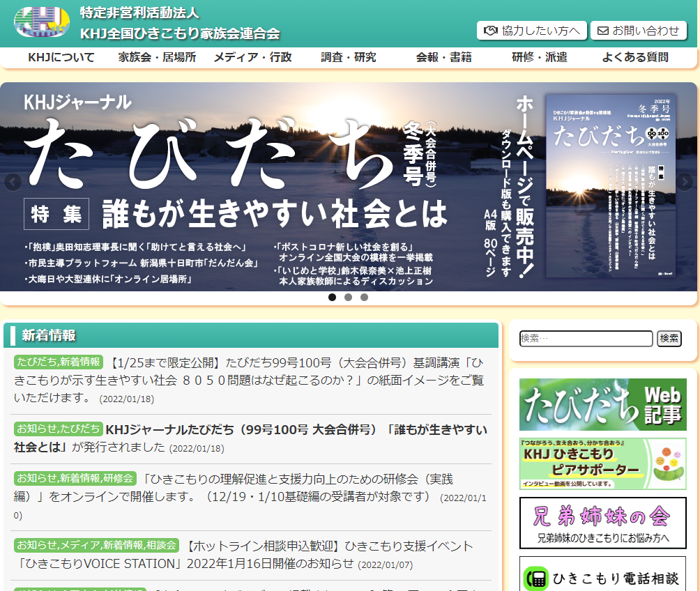
Task: Click the ホームページで販売中! banner text
Action: pos(526,187)
